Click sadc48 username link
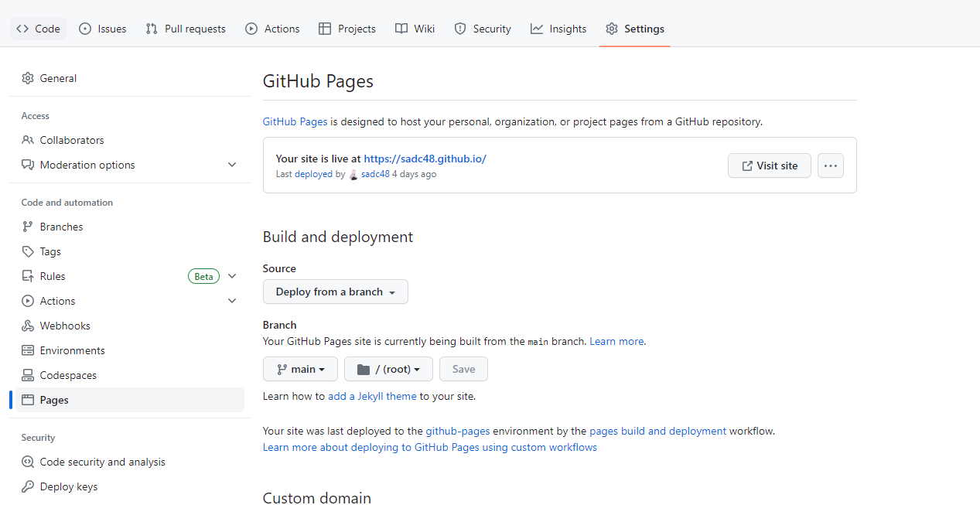The width and height of the screenshot is (980, 505). point(375,174)
